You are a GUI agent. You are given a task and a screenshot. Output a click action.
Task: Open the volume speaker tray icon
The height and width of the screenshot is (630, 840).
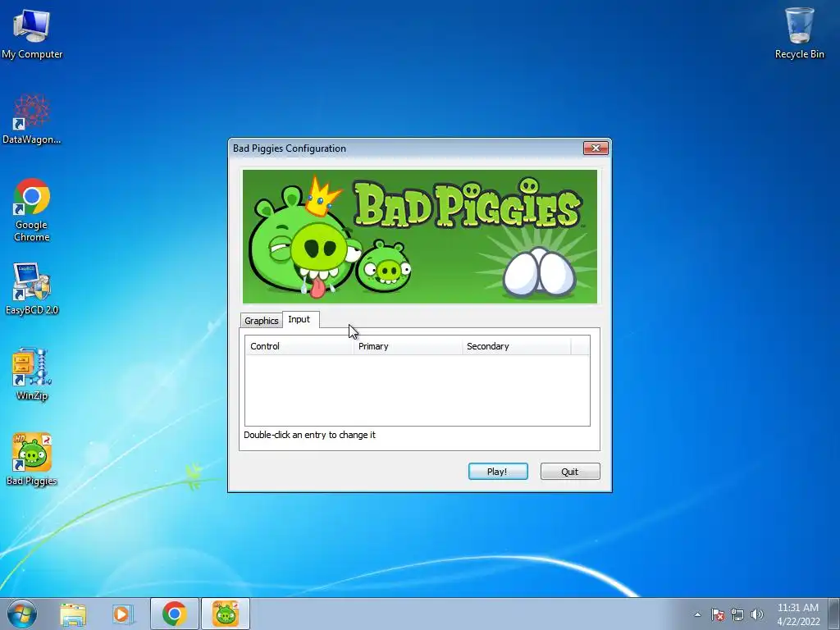[757, 614]
